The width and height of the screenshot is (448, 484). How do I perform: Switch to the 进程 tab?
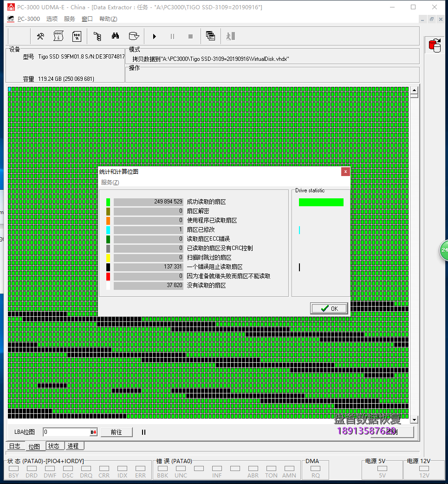(x=73, y=446)
